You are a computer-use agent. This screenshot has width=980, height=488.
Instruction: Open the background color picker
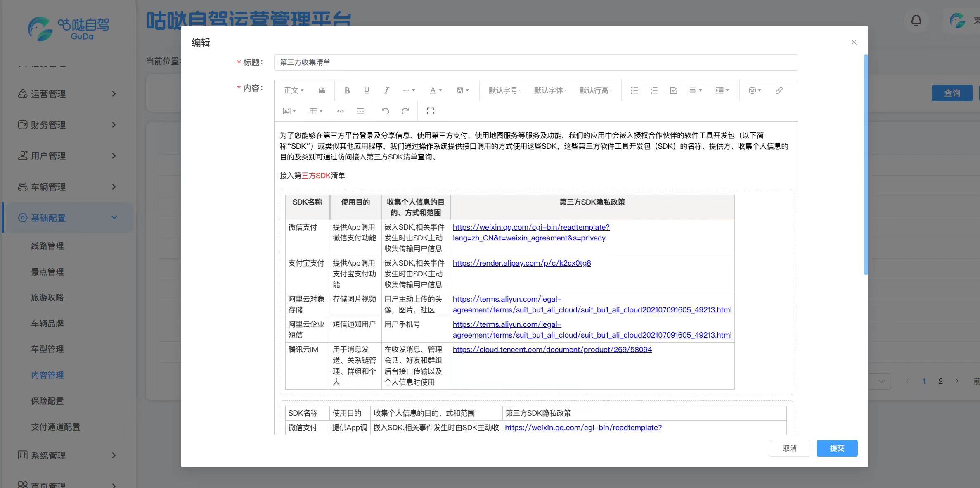pos(462,90)
